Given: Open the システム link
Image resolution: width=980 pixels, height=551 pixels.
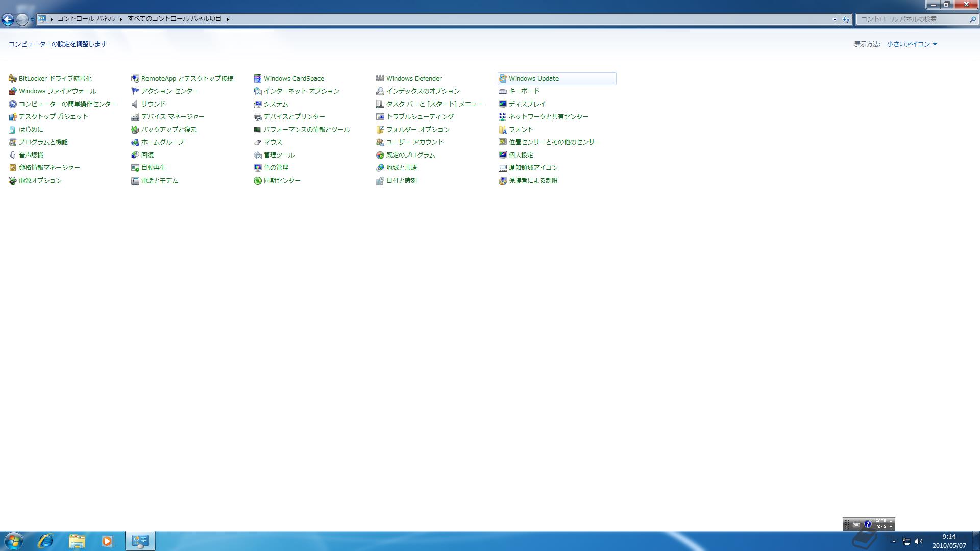Looking at the screenshot, I should pos(276,104).
